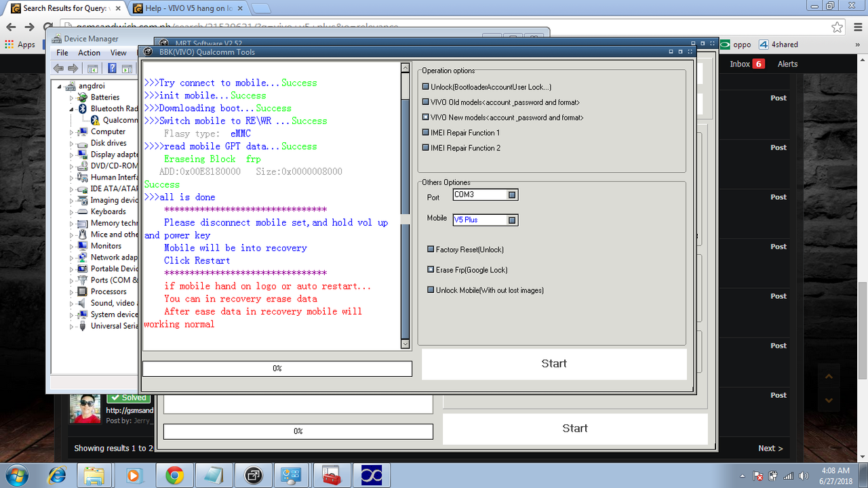
Task: Click the Chrome bookmark star icon
Action: pos(837,27)
